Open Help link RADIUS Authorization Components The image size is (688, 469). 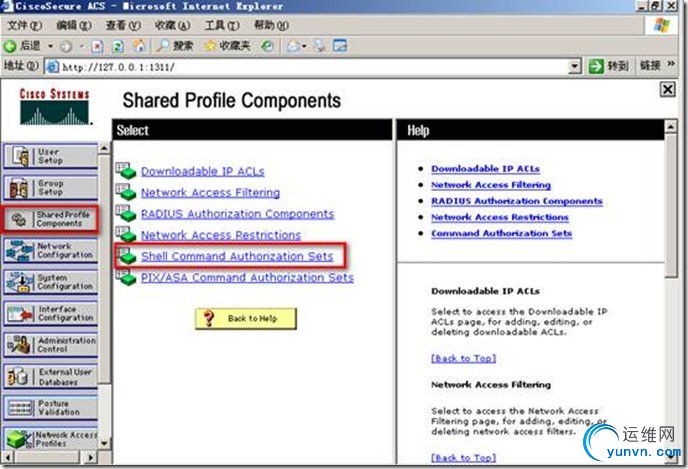pyautogui.click(x=517, y=201)
